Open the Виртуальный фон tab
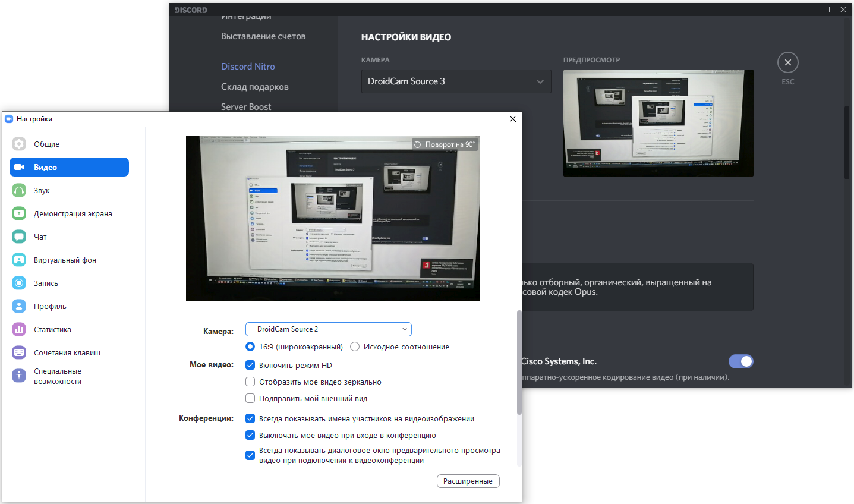 tap(69, 260)
